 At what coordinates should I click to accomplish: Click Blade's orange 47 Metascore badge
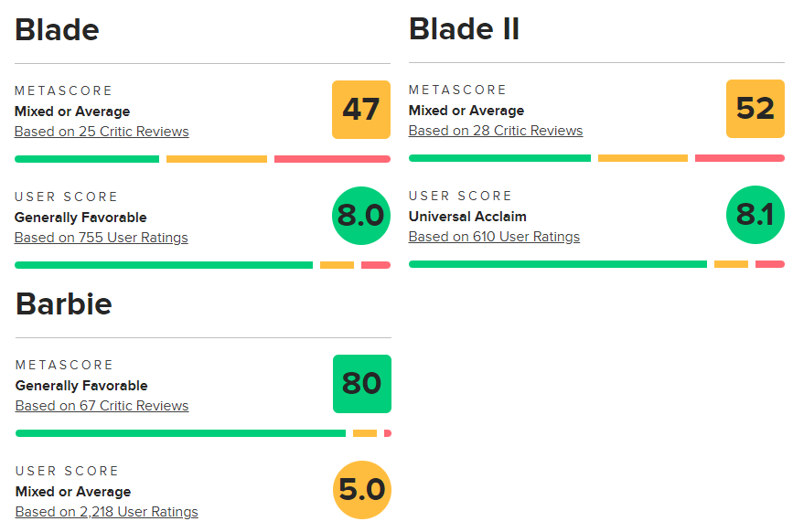click(x=361, y=110)
